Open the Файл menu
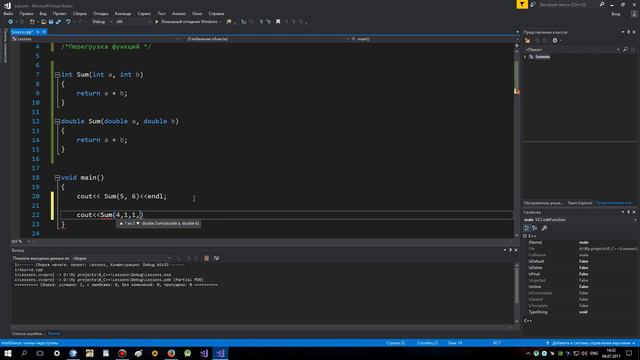Viewport: 640px width, 360px height. coord(8,14)
